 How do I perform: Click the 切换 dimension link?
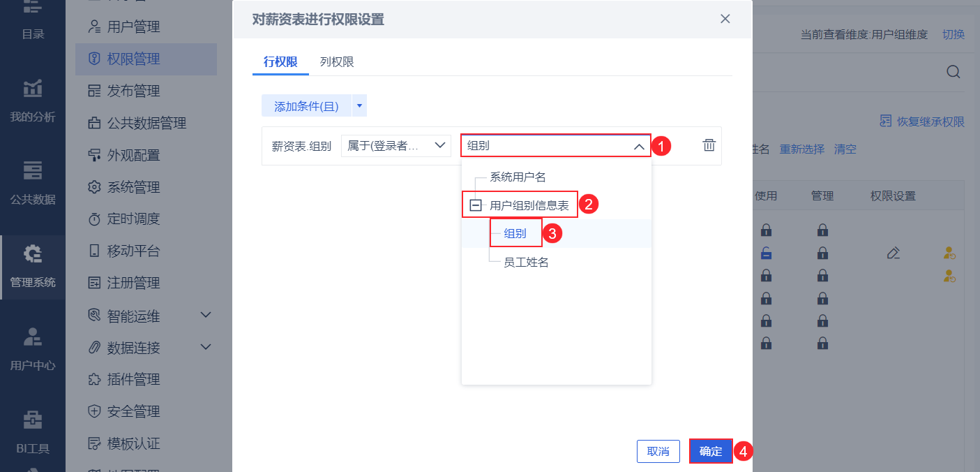click(x=953, y=34)
